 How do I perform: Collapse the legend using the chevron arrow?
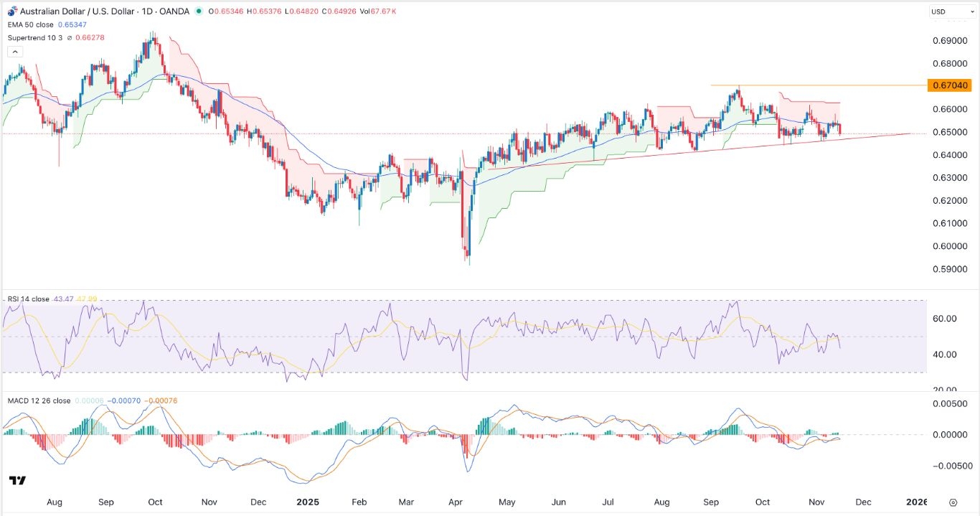pyautogui.click(x=14, y=51)
